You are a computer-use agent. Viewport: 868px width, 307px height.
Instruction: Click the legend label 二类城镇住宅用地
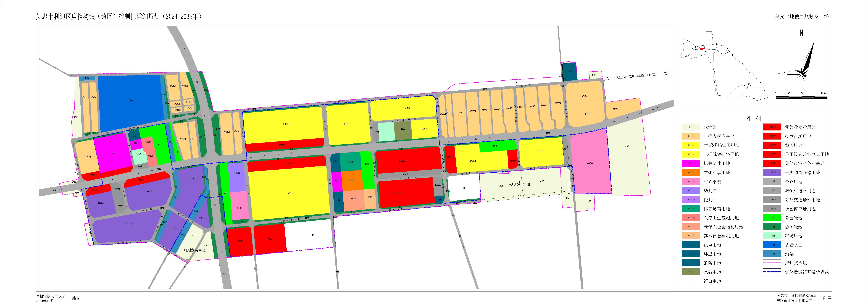(721, 154)
